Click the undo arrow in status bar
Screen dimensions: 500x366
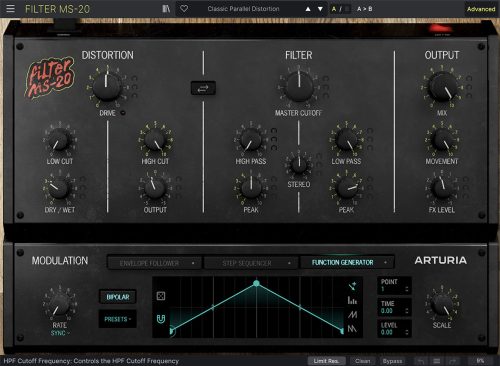(421, 361)
